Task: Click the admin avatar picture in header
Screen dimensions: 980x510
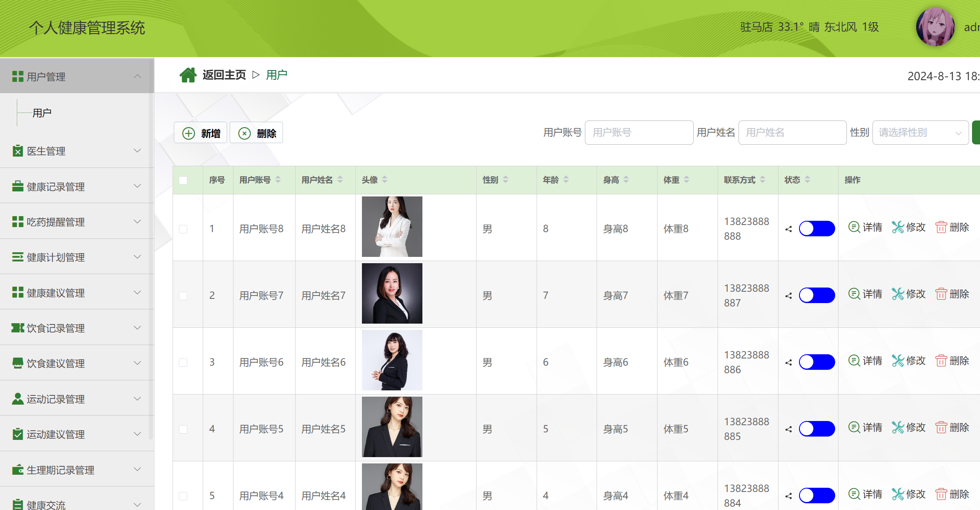Action: [935, 27]
